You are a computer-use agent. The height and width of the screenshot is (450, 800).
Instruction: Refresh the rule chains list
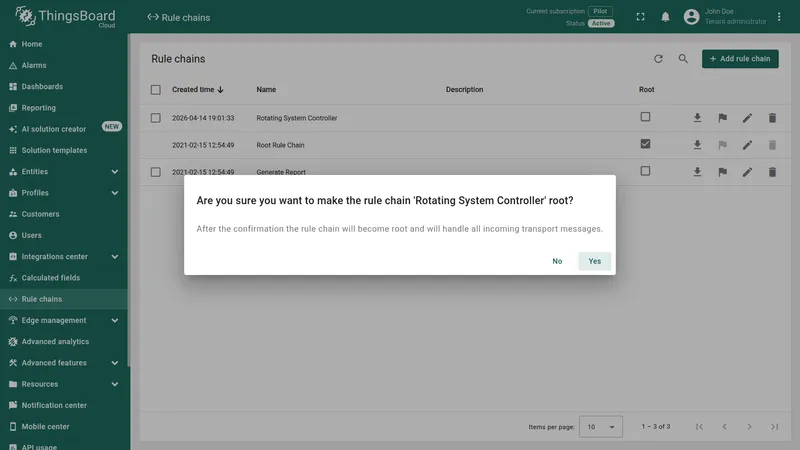pyautogui.click(x=658, y=59)
